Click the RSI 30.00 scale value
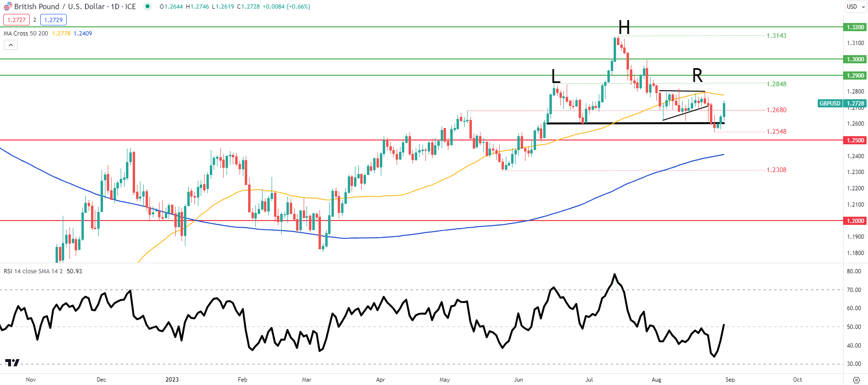The image size is (868, 385). (854, 363)
